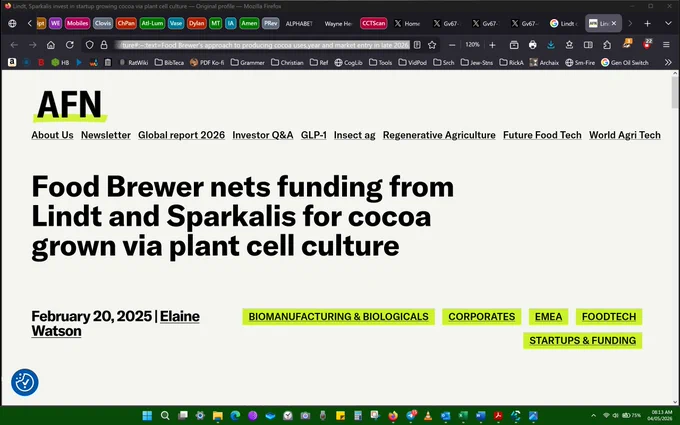This screenshot has width=680, height=425.
Task: Switch to the Wayne tab
Action: 338,23
